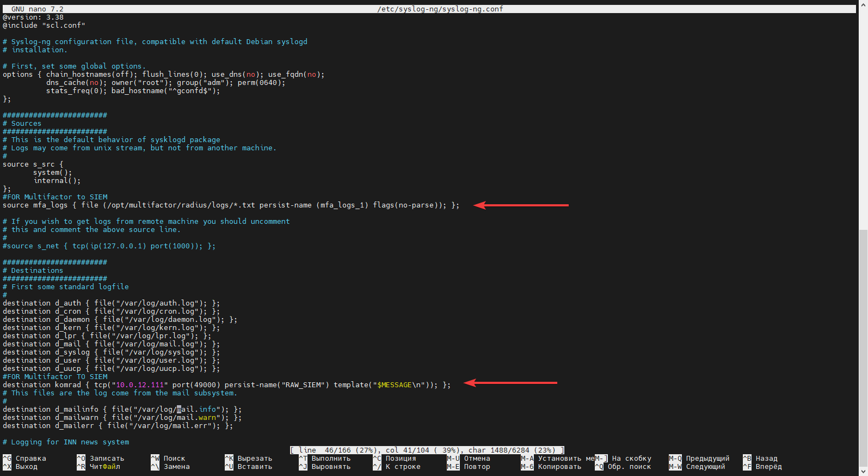Click the "options { chain_hostnames(off);" line
868x476 pixels.
[164, 75]
